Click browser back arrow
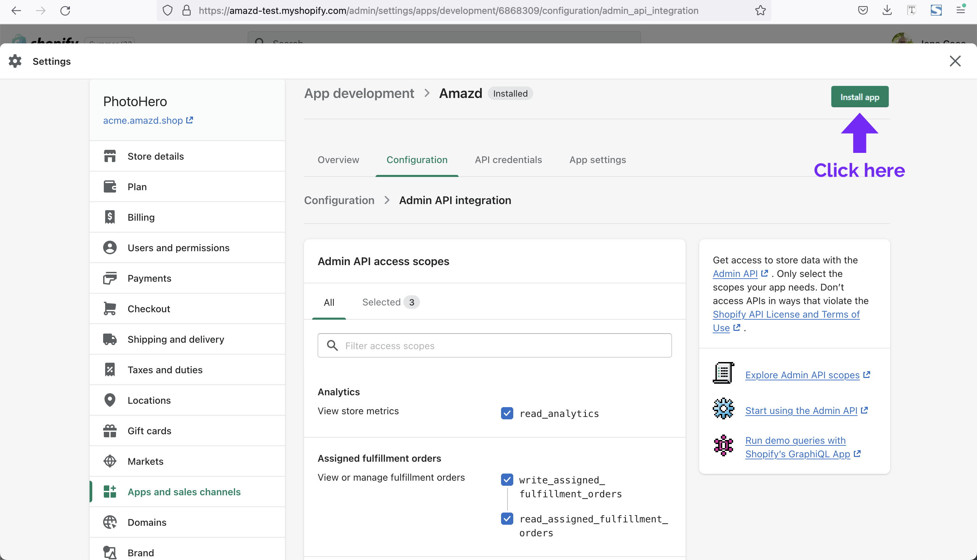The image size is (977, 560). pos(16,11)
